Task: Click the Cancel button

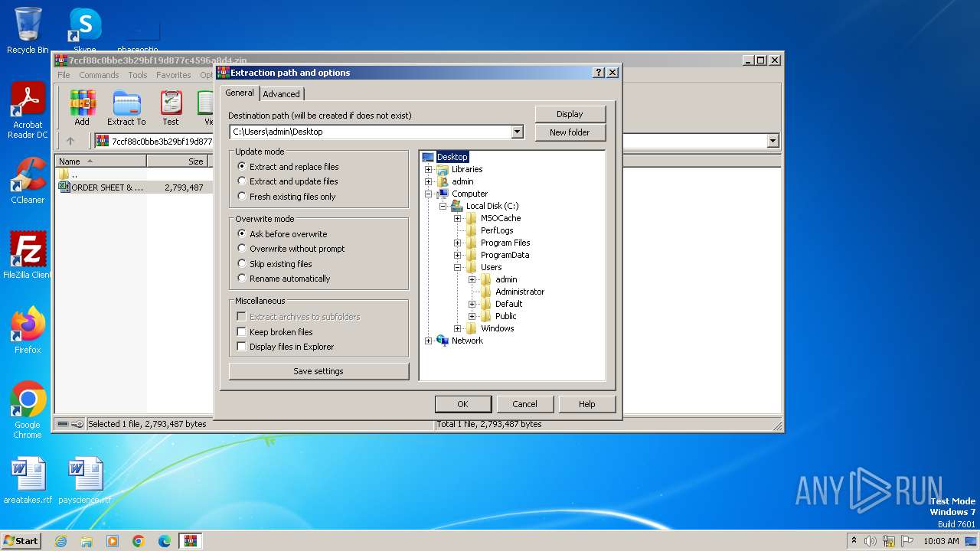Action: [524, 404]
